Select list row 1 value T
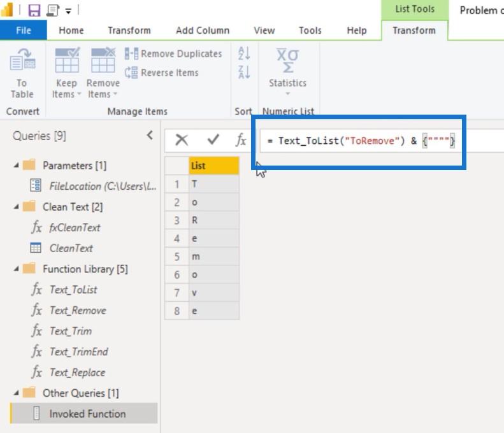This screenshot has width=504, height=433. click(213, 184)
